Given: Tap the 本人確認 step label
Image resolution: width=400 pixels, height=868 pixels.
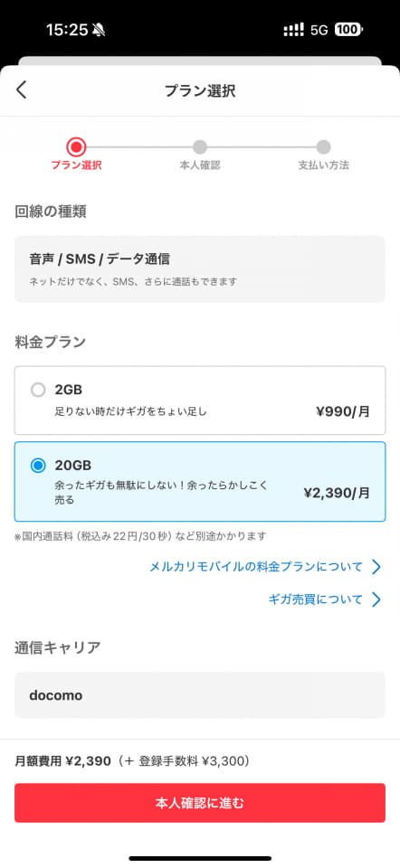Looking at the screenshot, I should tap(200, 165).
